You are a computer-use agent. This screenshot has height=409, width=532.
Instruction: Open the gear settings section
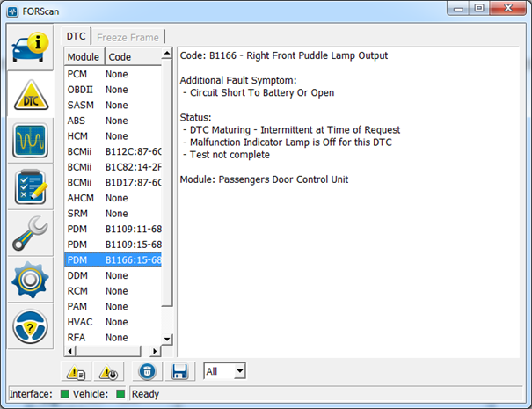[x=30, y=280]
